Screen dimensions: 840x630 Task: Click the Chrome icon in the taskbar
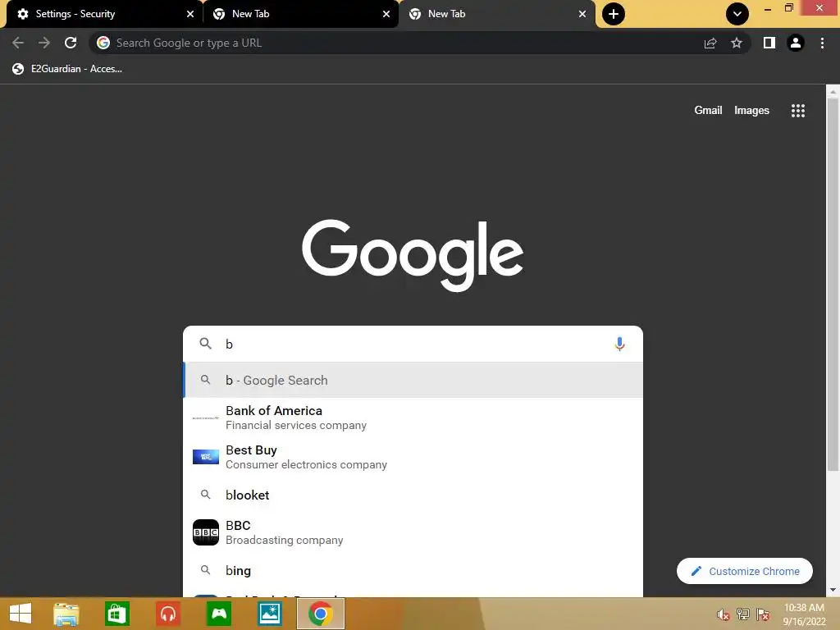321,614
